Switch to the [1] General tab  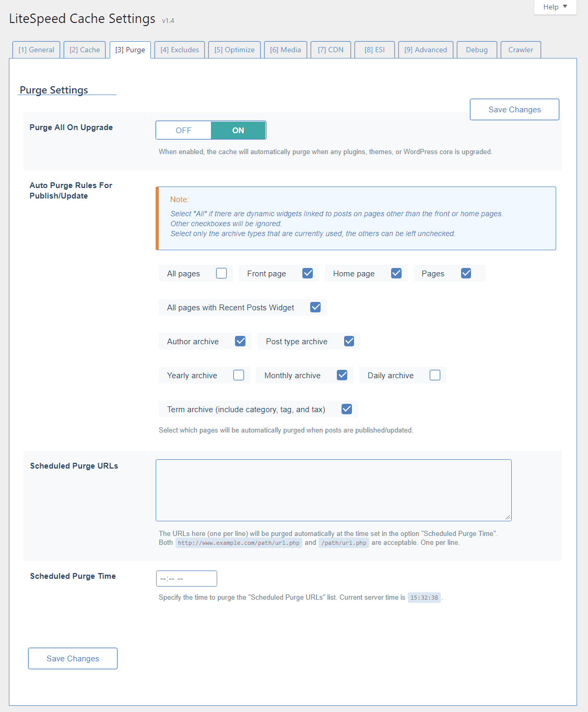[x=36, y=50]
